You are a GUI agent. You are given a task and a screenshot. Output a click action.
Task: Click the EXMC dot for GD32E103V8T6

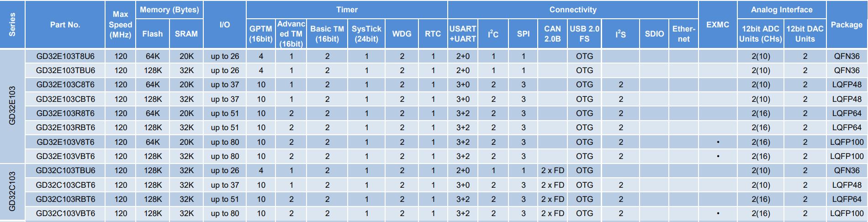pos(718,142)
